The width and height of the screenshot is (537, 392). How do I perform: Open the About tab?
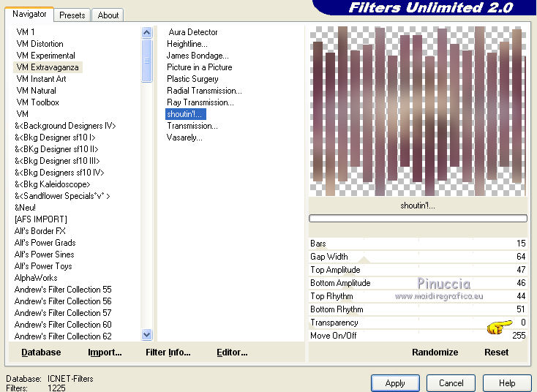pyautogui.click(x=108, y=15)
